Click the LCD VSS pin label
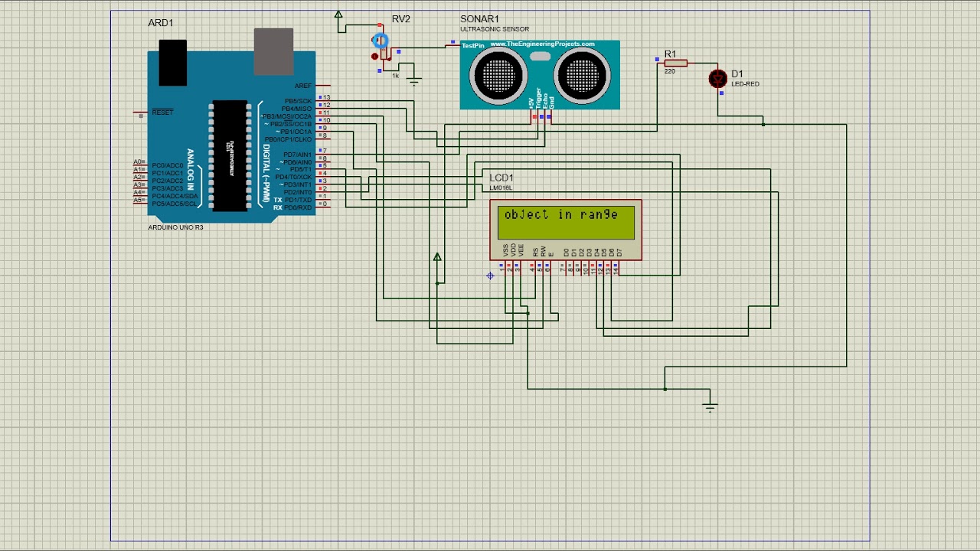 505,250
